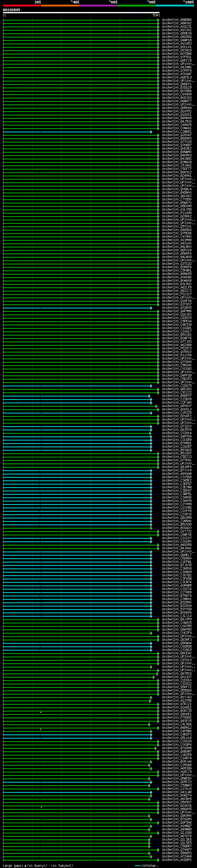The height and width of the screenshot is (868, 197).
Task: Open hit UniRef100_A1CH83
Action: (x=177, y=43)
